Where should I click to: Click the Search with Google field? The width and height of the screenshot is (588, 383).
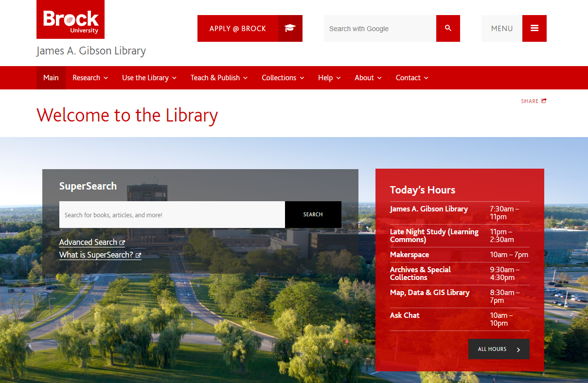tap(380, 28)
